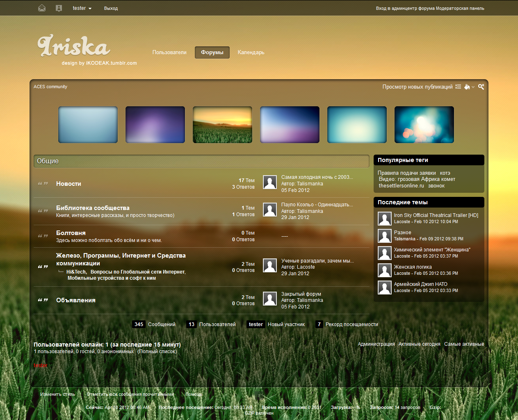Viewport: 518px width, 420px height.
Task: Click the quote icon beside Объявления forum
Action: coord(43,300)
